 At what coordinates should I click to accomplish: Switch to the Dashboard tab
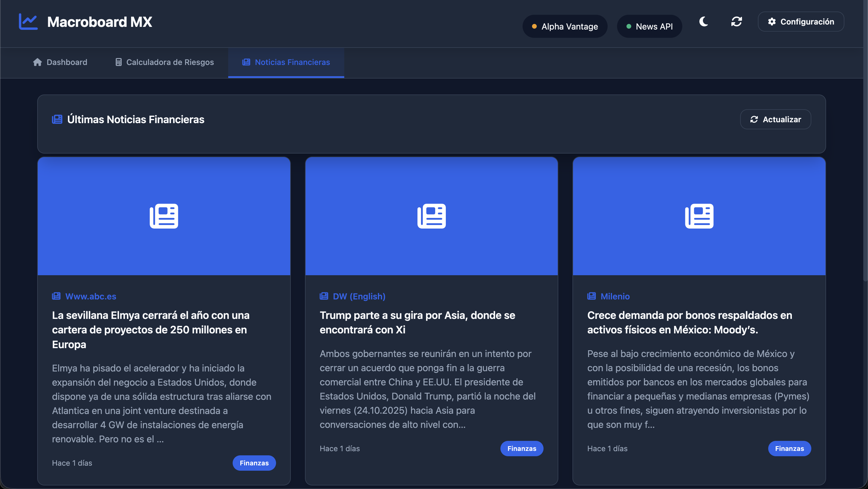point(60,62)
